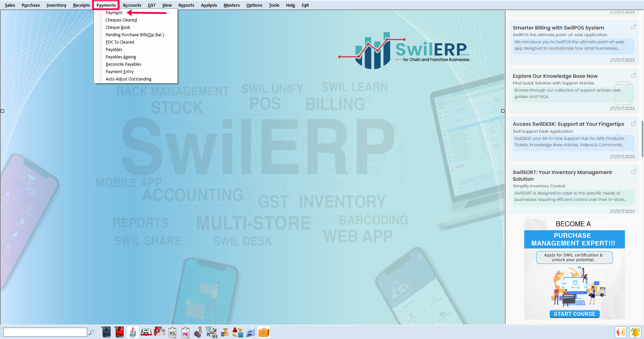Select Cheque Book menu entry
The width and height of the screenshot is (644, 339).
[x=136, y=27]
